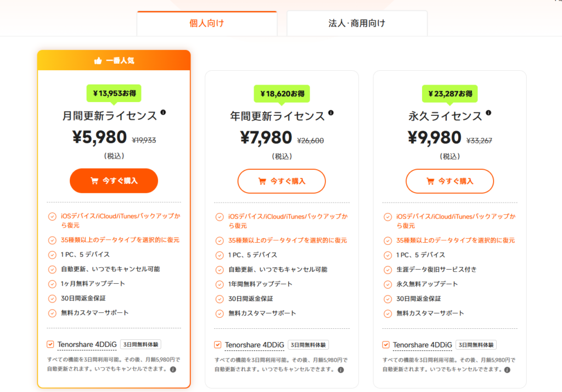562x392 pixels.
Task: Uncheck Tenorshare 4DDiG in lifetime license card
Action: click(385, 345)
